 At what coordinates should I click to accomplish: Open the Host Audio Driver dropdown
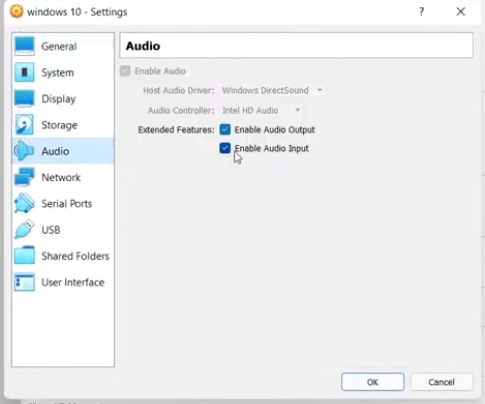[x=273, y=90]
